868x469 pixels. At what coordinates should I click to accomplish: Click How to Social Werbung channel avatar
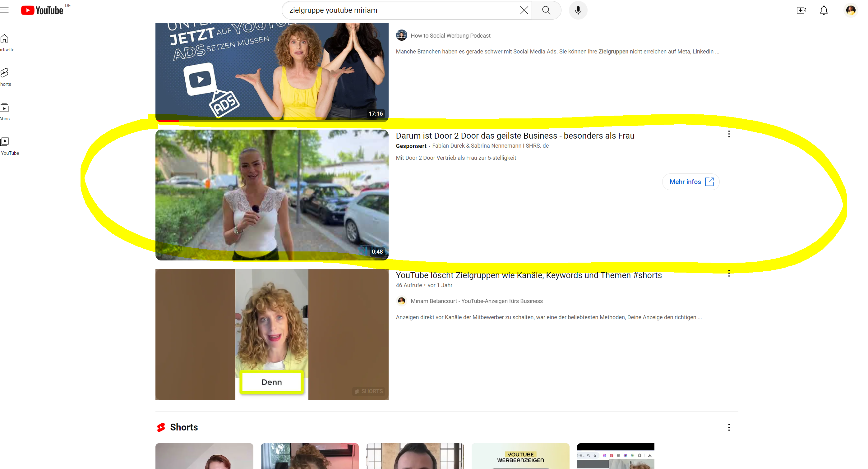point(401,35)
